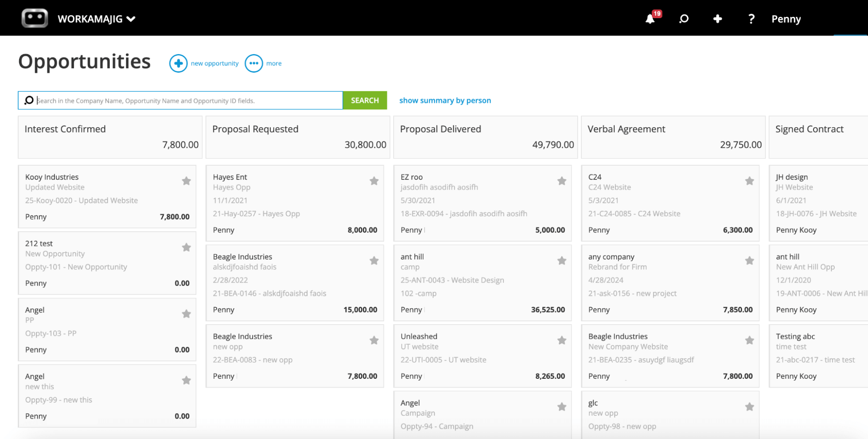868x439 pixels.
Task: Open the any company Rebrand for Firm card
Action: [x=670, y=283]
